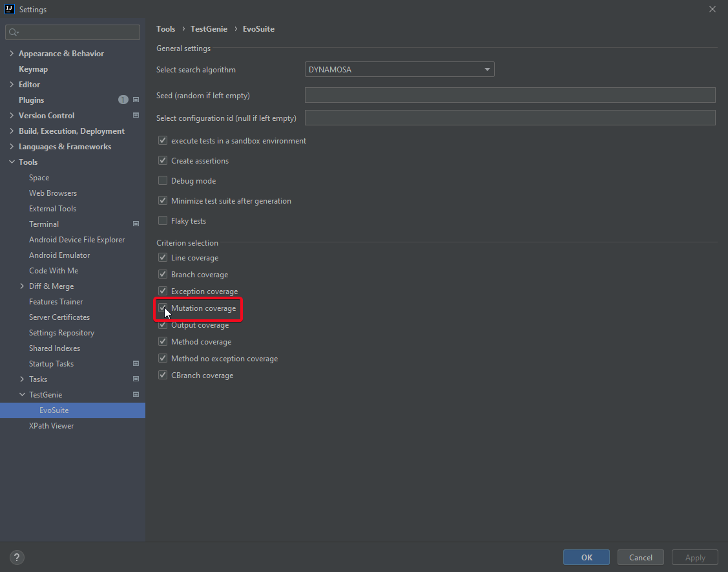Uncheck Create assertions checkbox

coord(163,160)
